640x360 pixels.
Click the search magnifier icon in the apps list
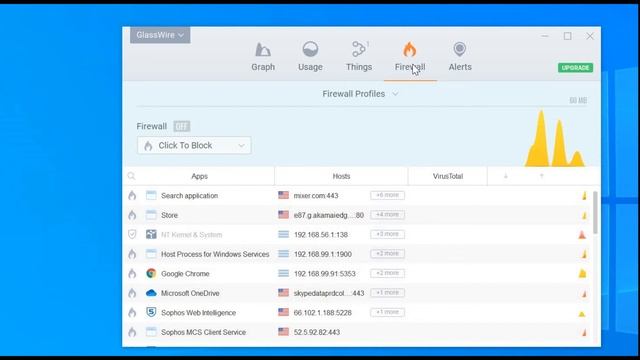(x=131, y=176)
